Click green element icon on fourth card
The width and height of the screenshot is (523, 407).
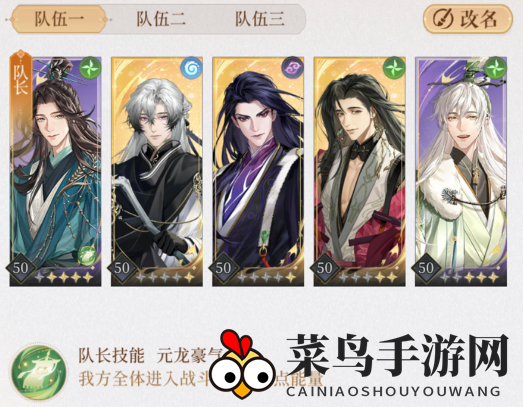[394, 68]
